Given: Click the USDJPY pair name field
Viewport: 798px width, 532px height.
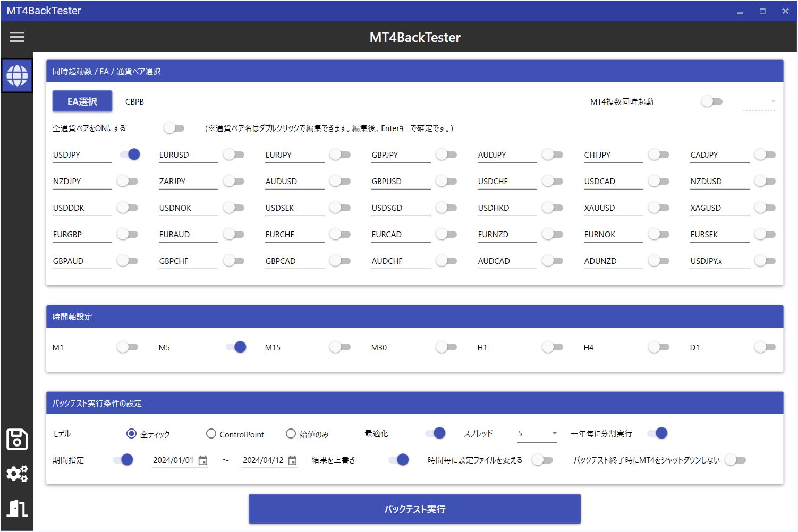Looking at the screenshot, I should (82, 155).
